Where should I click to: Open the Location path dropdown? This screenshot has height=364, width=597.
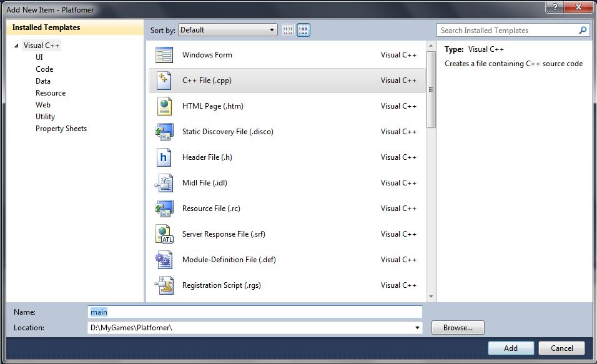pyautogui.click(x=417, y=327)
